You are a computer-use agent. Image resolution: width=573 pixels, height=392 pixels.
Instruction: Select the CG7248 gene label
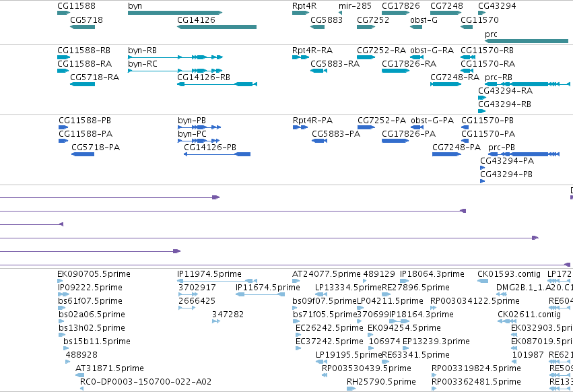click(446, 6)
